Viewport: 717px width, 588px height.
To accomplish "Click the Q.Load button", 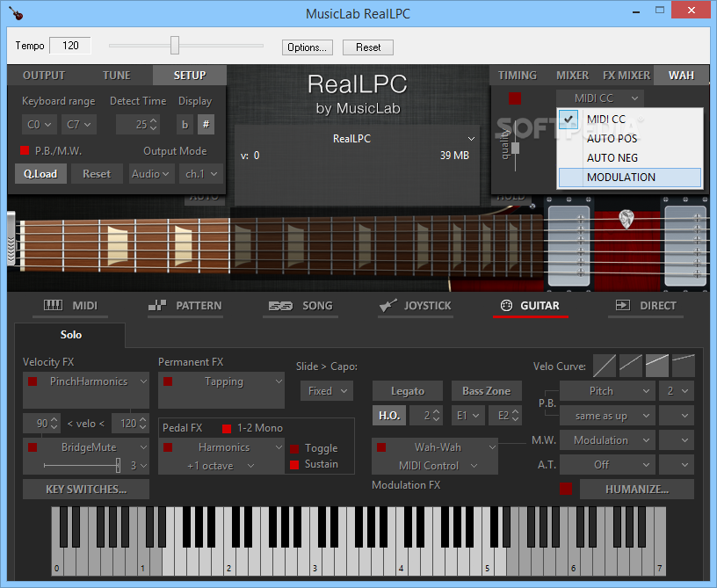I will click(x=40, y=174).
